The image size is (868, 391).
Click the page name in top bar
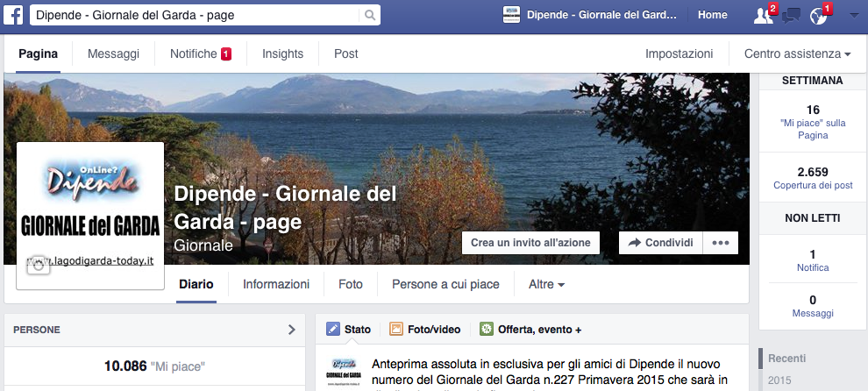pyautogui.click(x=601, y=15)
